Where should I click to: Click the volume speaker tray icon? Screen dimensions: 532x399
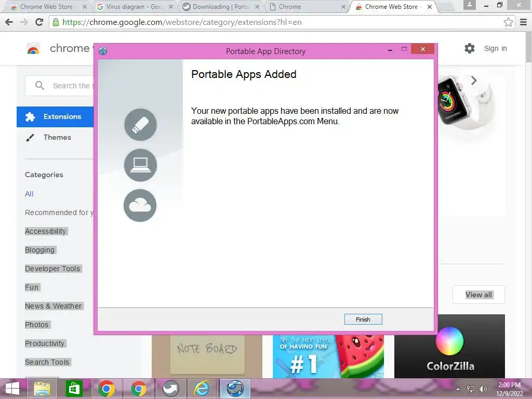click(483, 389)
